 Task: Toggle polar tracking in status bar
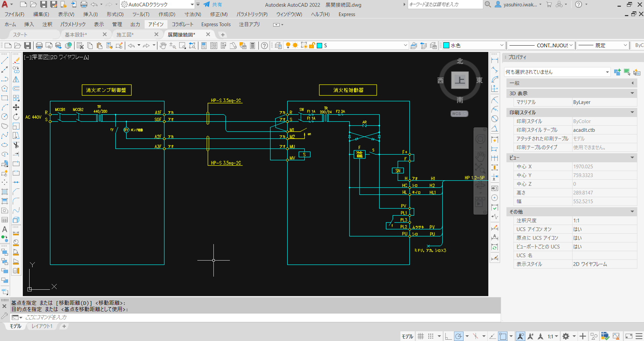459,336
